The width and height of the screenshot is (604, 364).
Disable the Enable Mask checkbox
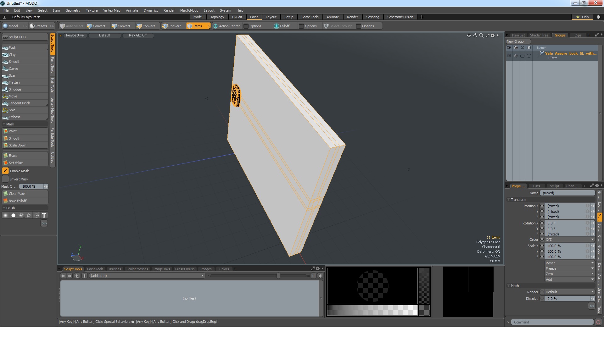click(5, 171)
